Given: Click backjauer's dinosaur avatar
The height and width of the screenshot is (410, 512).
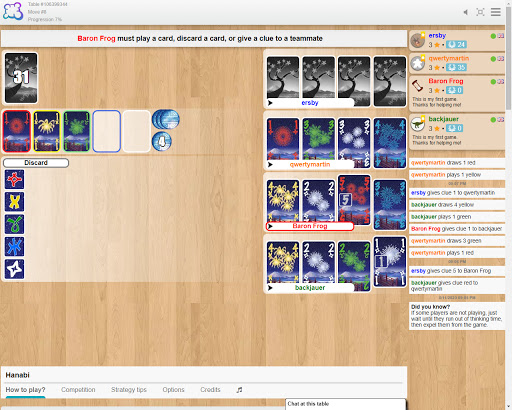Looking at the screenshot, I should click(x=417, y=124).
